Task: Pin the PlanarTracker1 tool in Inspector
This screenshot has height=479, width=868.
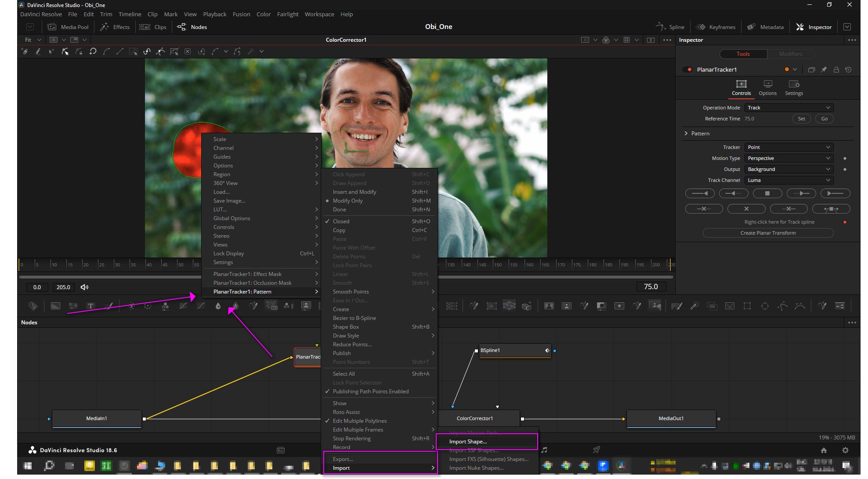Action: [824, 69]
